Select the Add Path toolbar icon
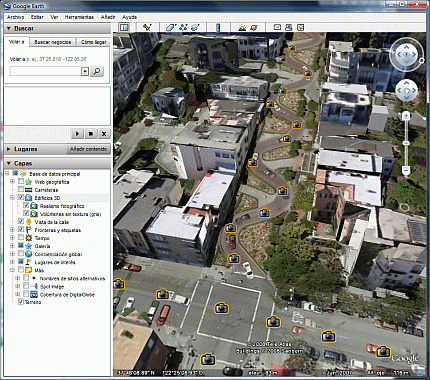Viewport: 430px width, 380px height. click(x=183, y=27)
